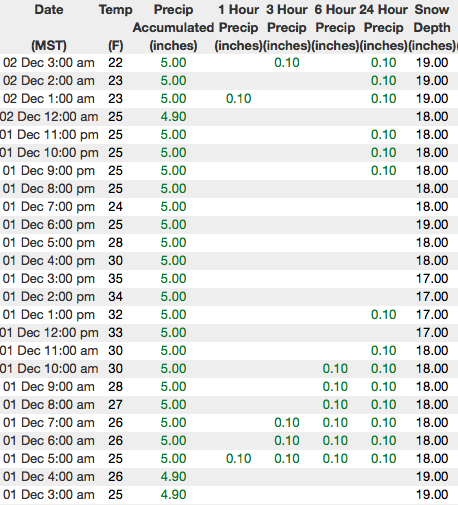The width and height of the screenshot is (458, 505).
Task: Click the Snow Depth column header
Action: (x=432, y=27)
